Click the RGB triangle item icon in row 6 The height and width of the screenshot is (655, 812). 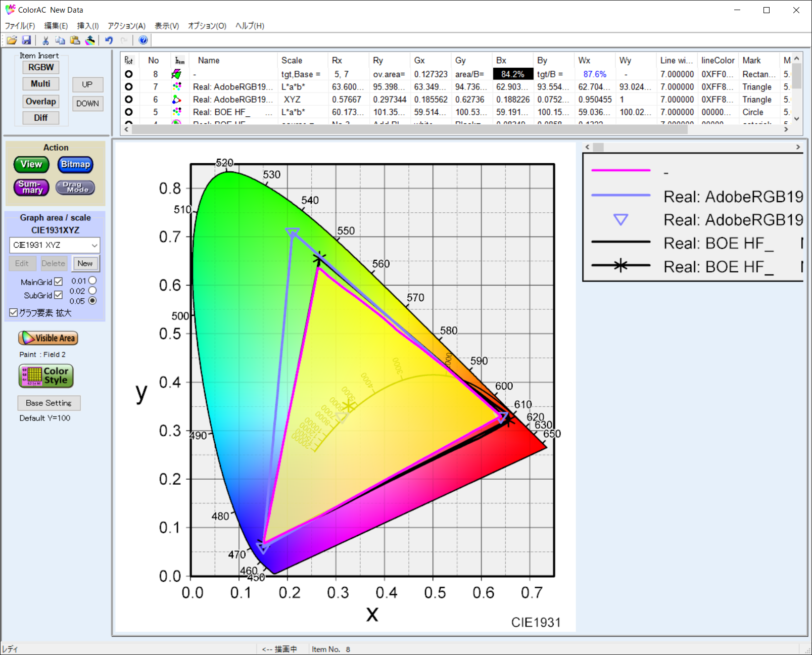point(176,100)
